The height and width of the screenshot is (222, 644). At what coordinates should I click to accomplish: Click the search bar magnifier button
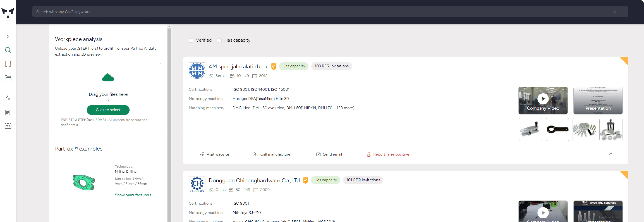pyautogui.click(x=615, y=12)
